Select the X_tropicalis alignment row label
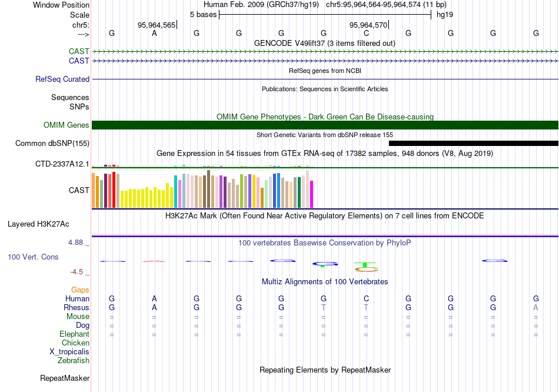The height and width of the screenshot is (392, 559). click(x=69, y=352)
